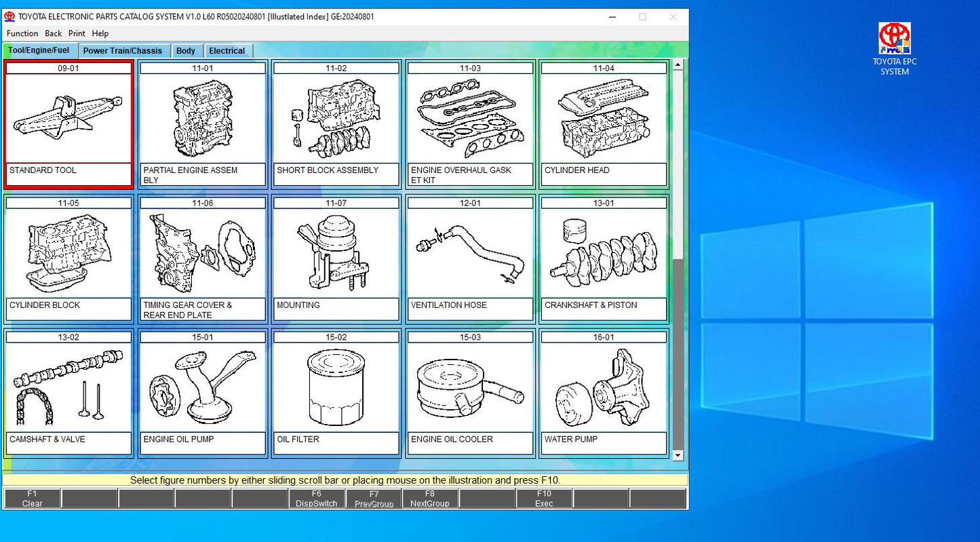Open the Crankshaft & Piston illustration
980x542 pixels.
604,252
